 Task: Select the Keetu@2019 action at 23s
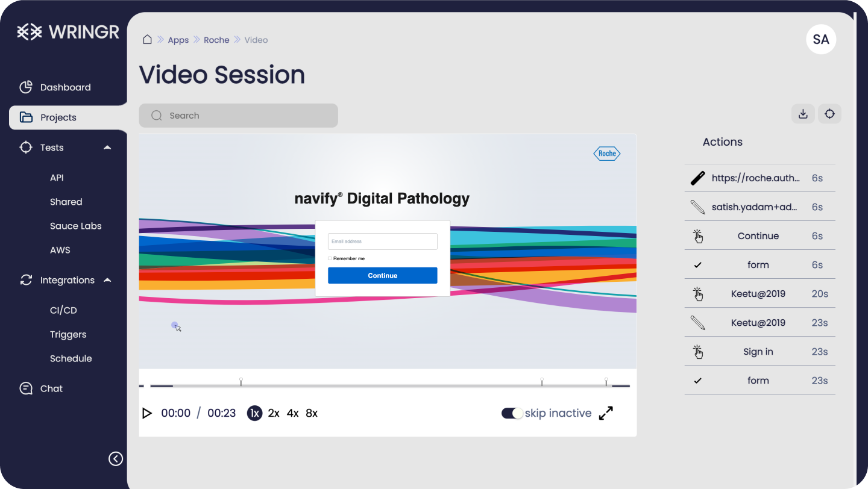tap(760, 322)
